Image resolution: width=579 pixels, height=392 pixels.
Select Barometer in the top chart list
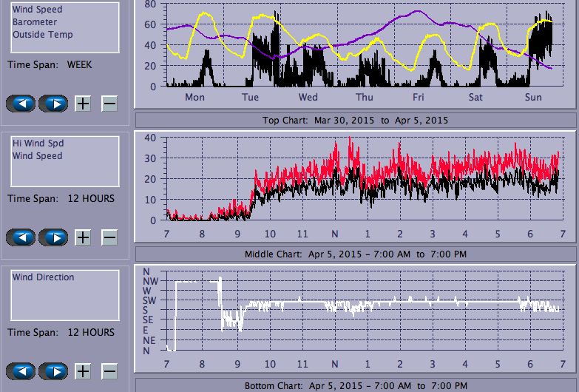tap(33, 22)
